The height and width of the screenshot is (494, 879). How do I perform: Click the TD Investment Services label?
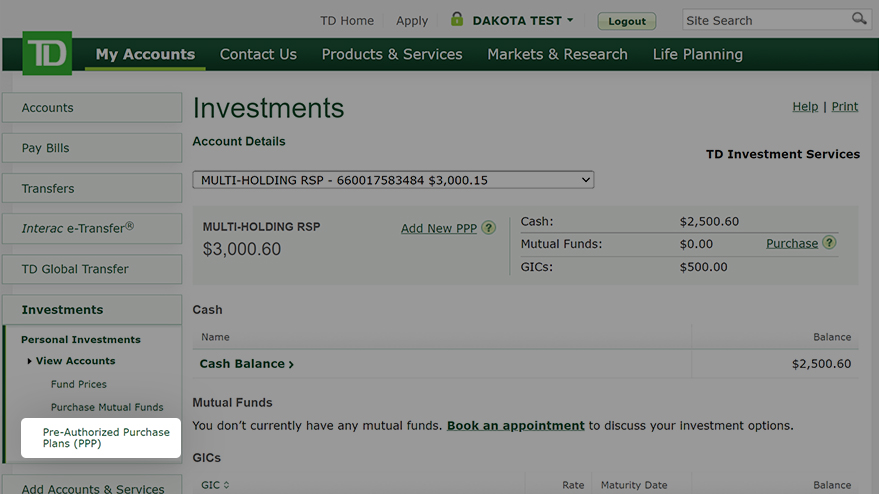[783, 154]
